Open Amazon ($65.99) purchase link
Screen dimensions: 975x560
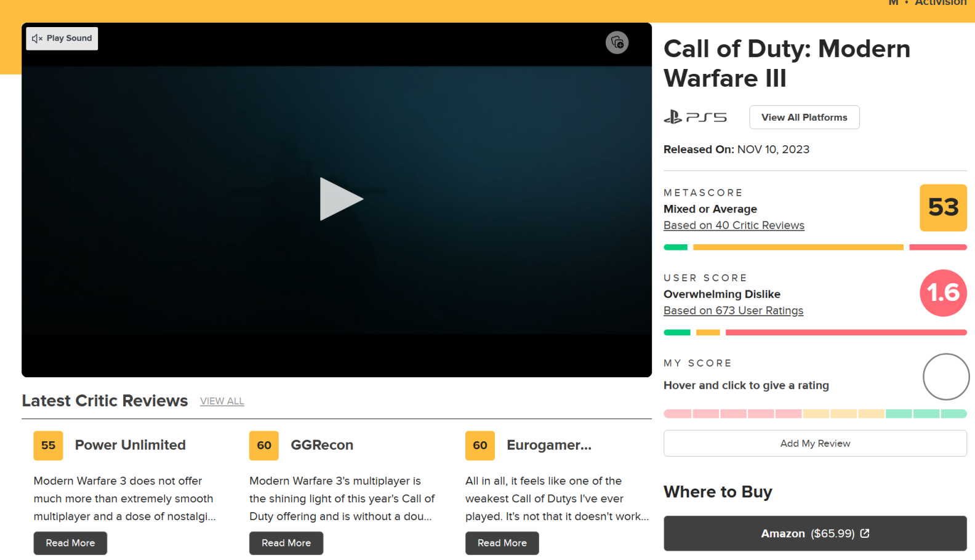tap(815, 534)
